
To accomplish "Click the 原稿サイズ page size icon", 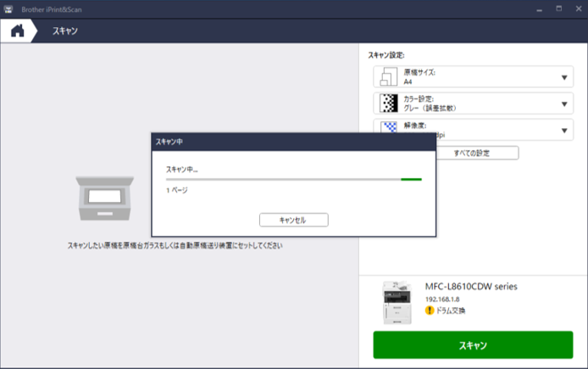I will click(x=388, y=78).
